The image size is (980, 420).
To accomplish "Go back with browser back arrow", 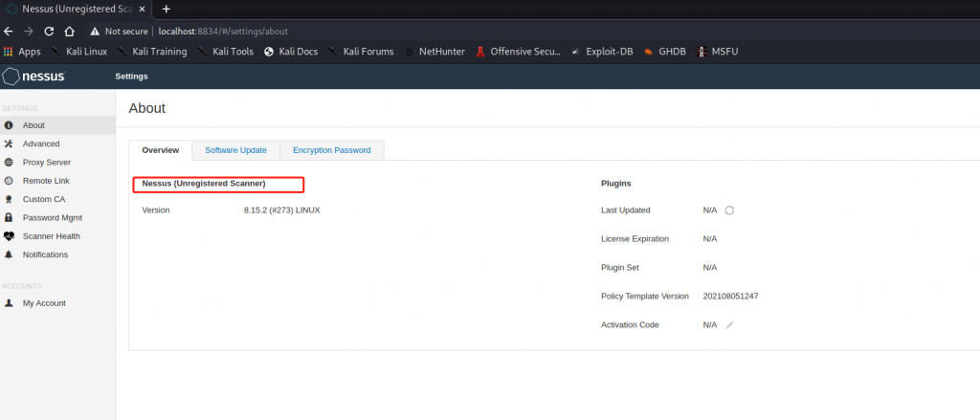I will point(9,32).
